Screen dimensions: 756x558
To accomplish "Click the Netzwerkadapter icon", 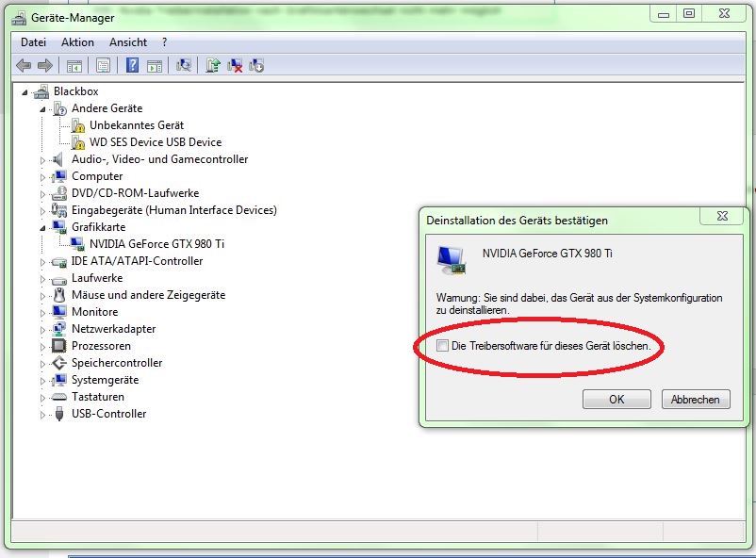I will 59,329.
